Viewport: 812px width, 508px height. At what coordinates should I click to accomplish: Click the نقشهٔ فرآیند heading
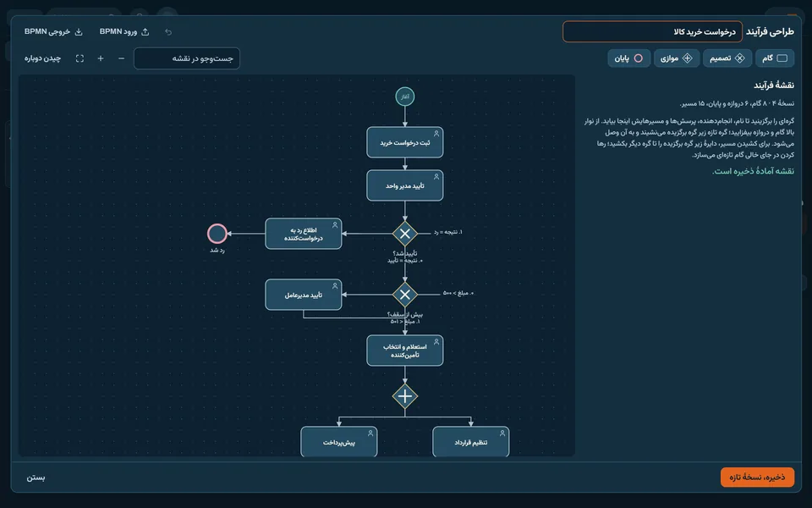pos(774,85)
